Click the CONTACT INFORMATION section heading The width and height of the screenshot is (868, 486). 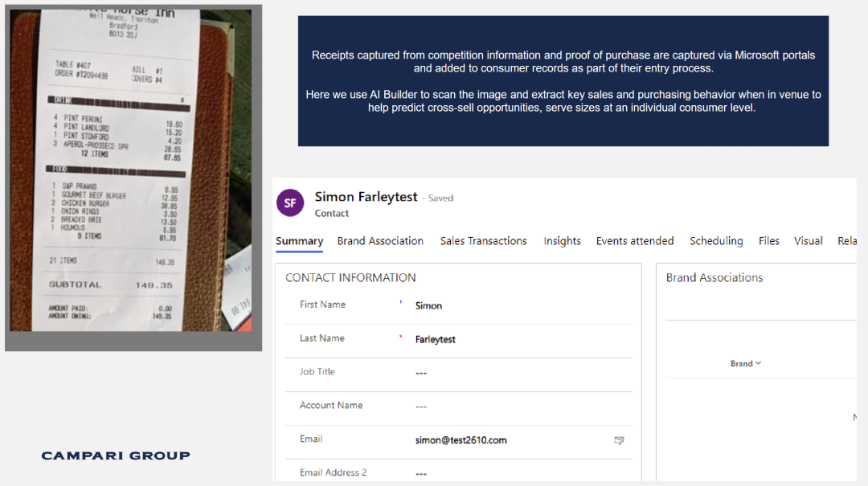click(x=350, y=278)
